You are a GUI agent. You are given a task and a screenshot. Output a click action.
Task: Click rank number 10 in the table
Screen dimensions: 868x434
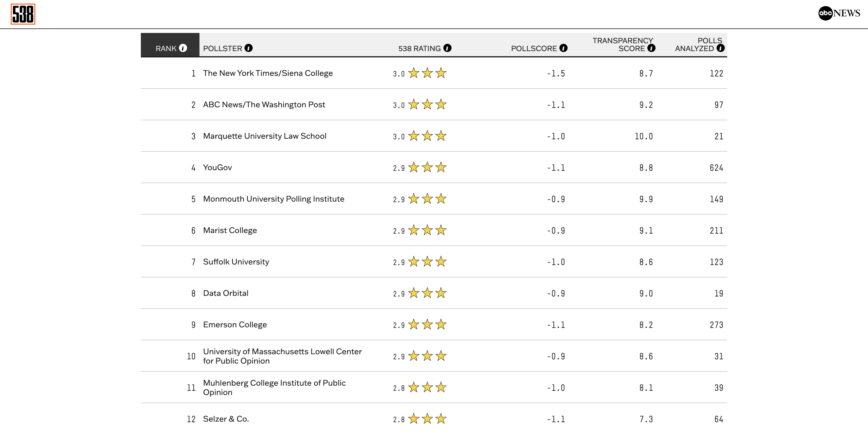(x=191, y=356)
